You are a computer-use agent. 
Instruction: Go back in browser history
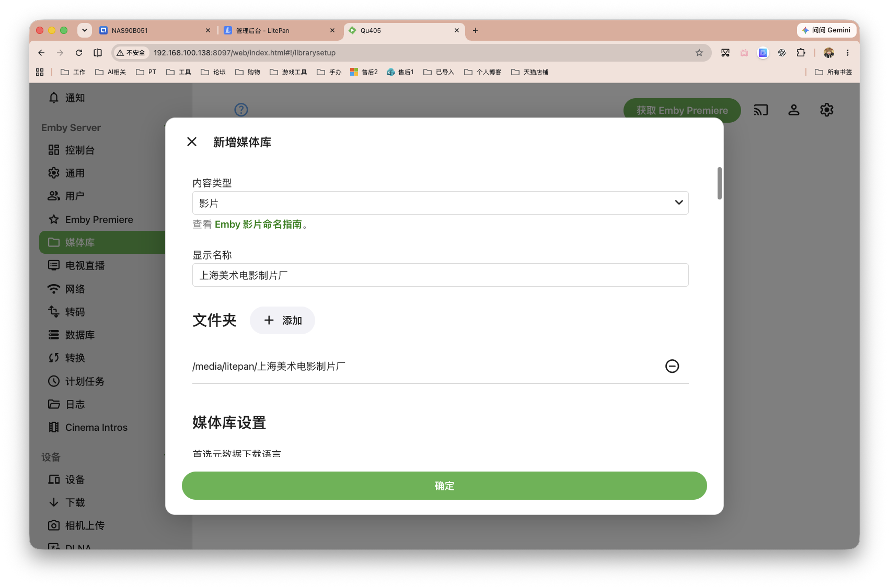pyautogui.click(x=42, y=53)
